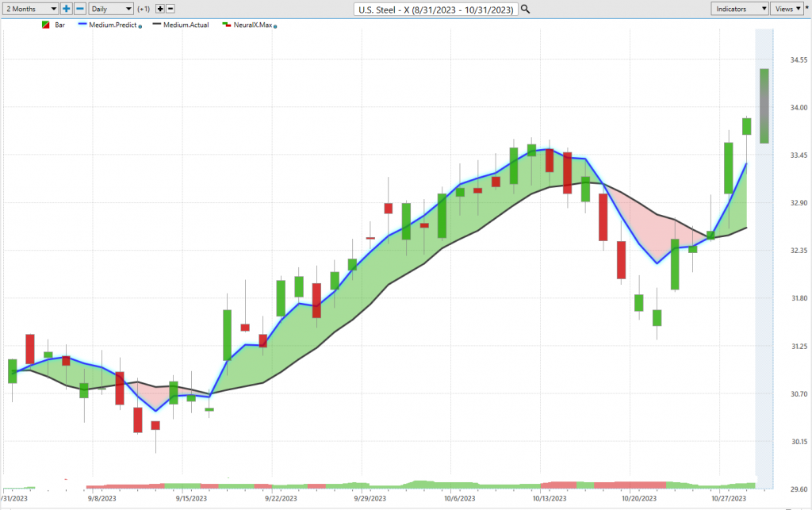Click the 10/13/2023 date label

pyautogui.click(x=550, y=499)
